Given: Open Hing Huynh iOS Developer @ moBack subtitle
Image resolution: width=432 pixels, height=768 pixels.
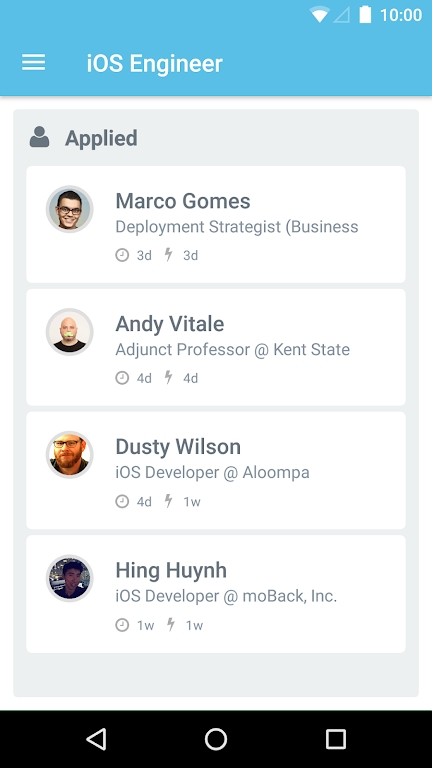Looking at the screenshot, I should (x=226, y=596).
